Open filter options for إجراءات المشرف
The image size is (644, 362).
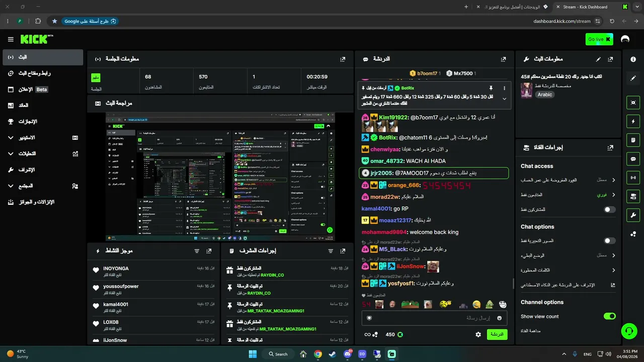tap(331, 251)
